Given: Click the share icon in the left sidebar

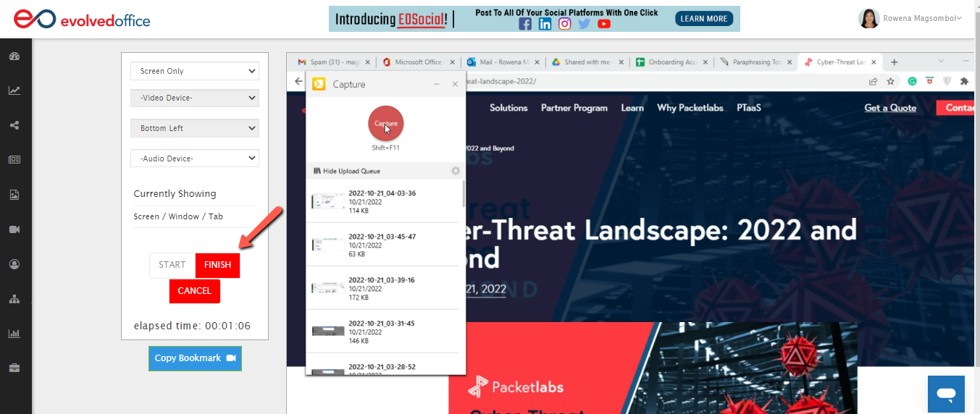Looking at the screenshot, I should (14, 125).
